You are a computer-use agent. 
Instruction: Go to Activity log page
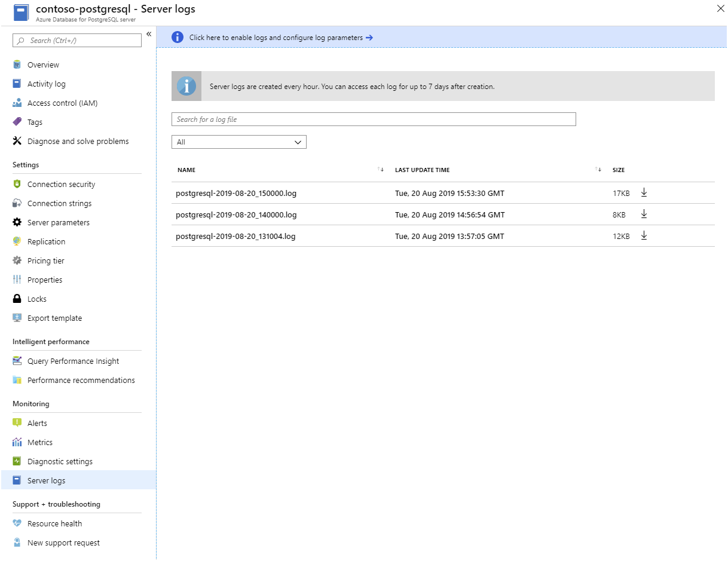[x=47, y=84]
